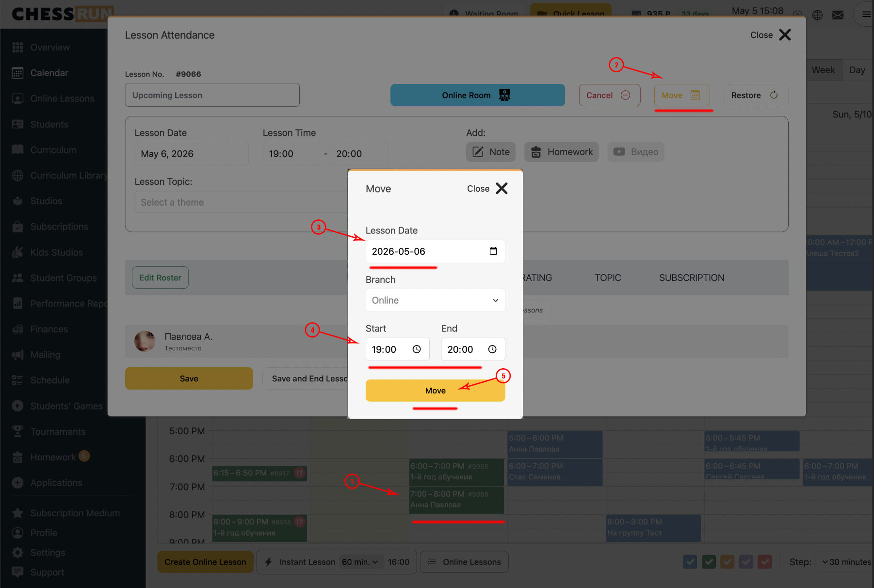Open the 7:00–8:00 PM lesson #9066 event

[456, 500]
